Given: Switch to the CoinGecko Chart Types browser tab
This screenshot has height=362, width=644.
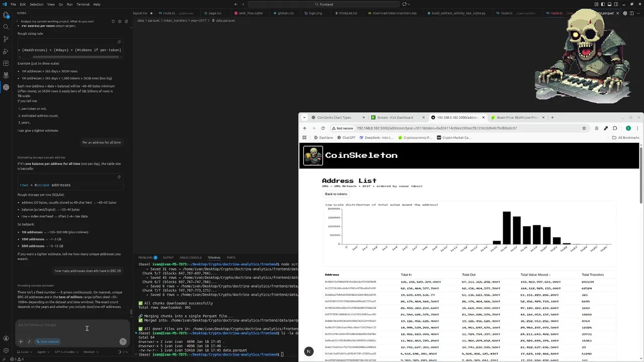Looking at the screenshot, I should (x=338, y=118).
